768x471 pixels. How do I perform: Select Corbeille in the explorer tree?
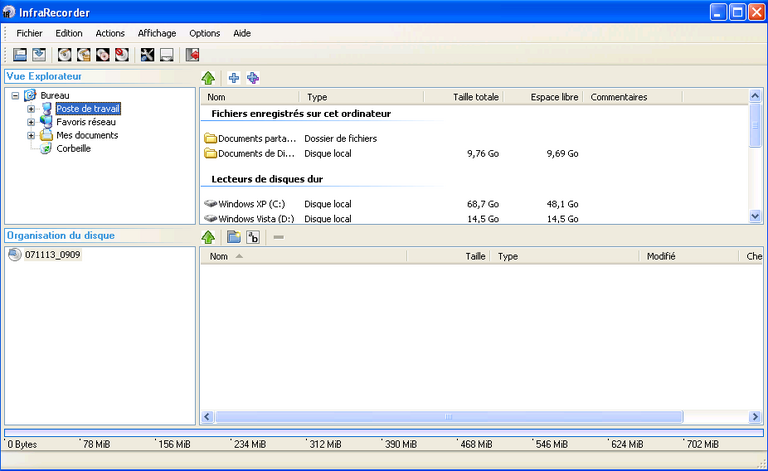click(x=73, y=148)
